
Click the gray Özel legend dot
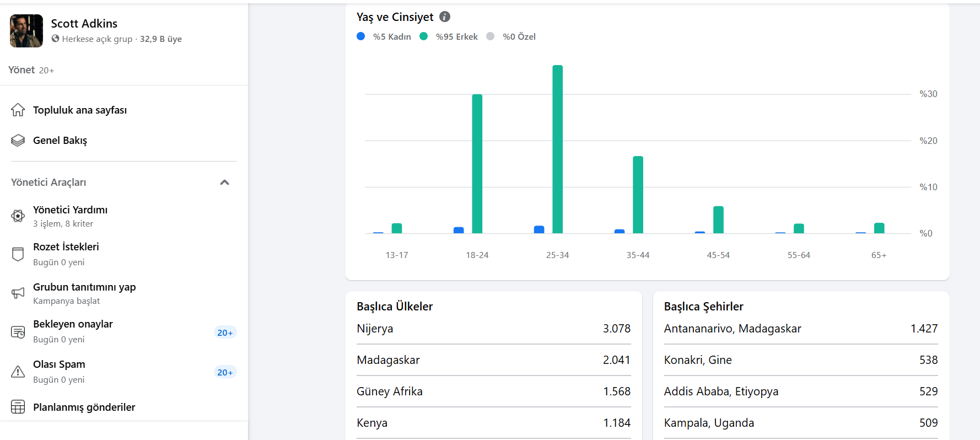click(491, 36)
